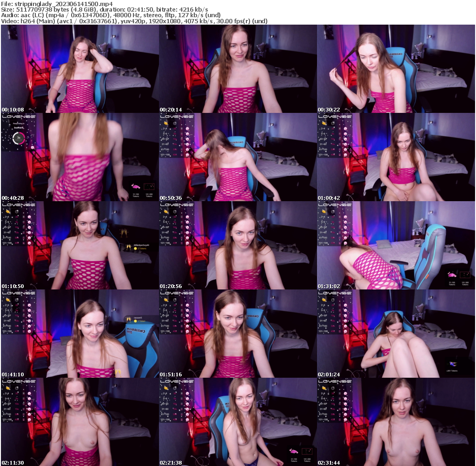Click the pink Lovense toy graphic above 51-100 Tokens
The width and height of the screenshot is (476, 466).
tap(135, 186)
